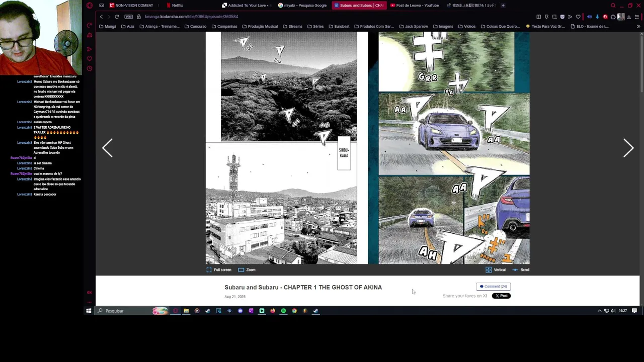Click the kmanga.kodansha.com address bar

pyautogui.click(x=191, y=17)
